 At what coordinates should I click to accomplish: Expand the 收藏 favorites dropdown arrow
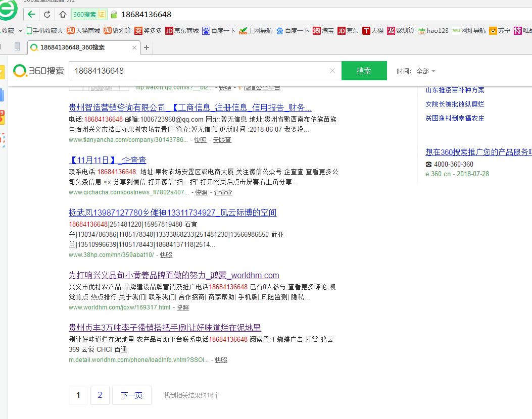20,31
